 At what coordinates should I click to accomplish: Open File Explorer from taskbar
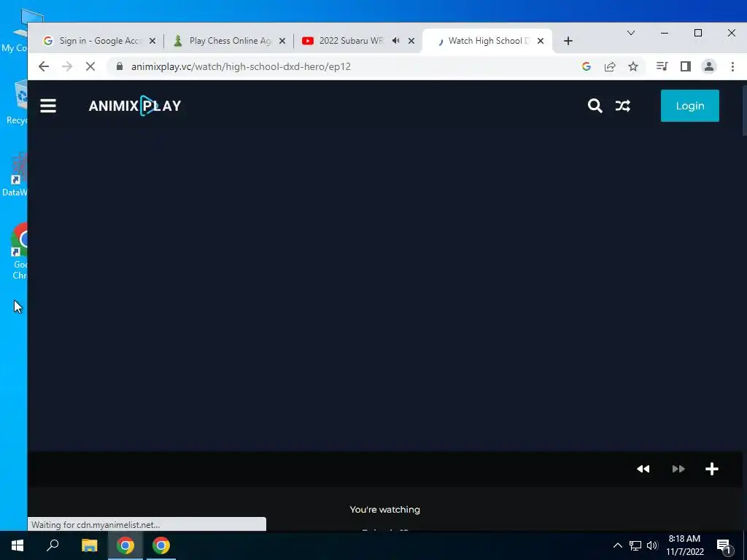pyautogui.click(x=89, y=545)
